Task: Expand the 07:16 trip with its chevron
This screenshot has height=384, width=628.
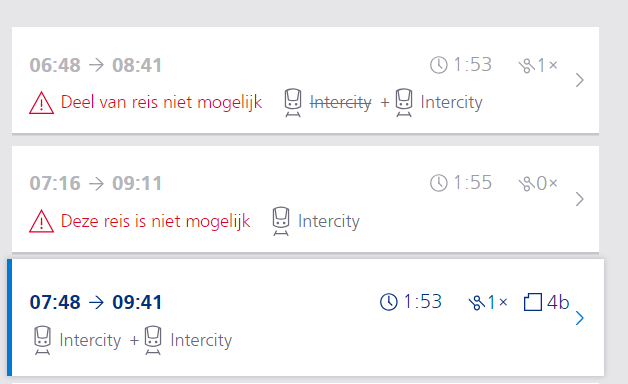Action: [x=579, y=199]
